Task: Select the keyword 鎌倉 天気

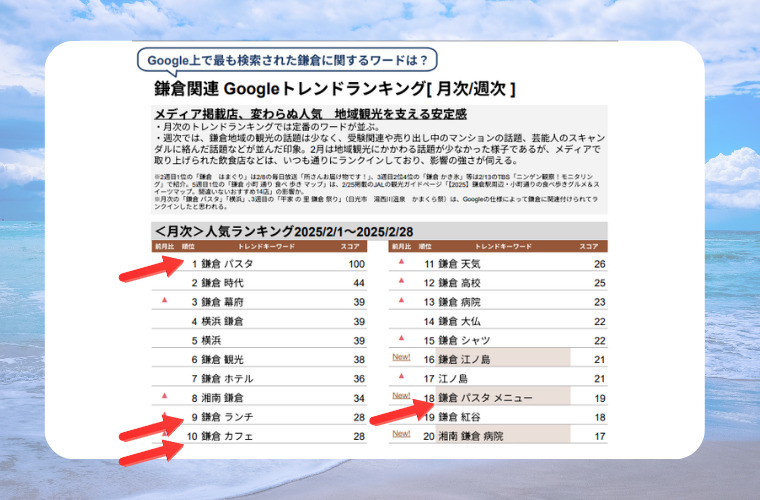Action: 459,264
